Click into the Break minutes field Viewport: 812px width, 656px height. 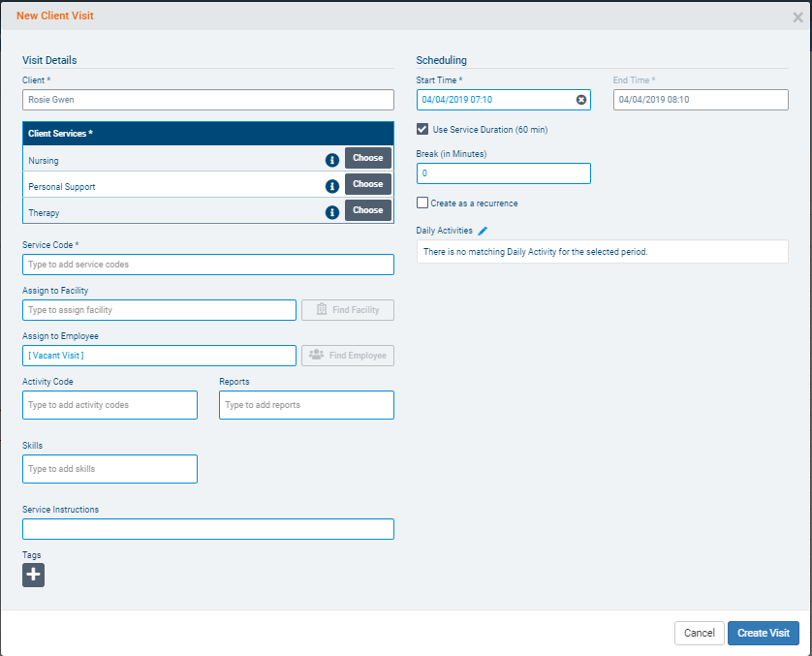coord(503,173)
